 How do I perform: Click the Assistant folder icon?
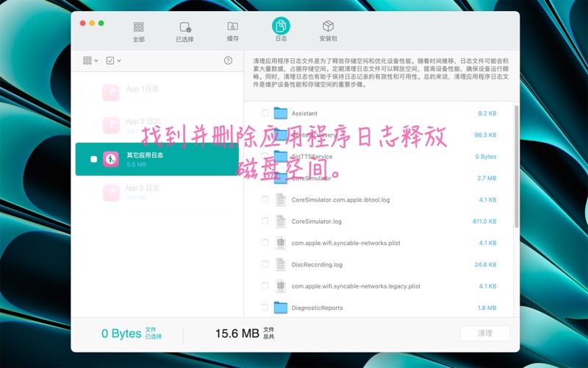280,113
